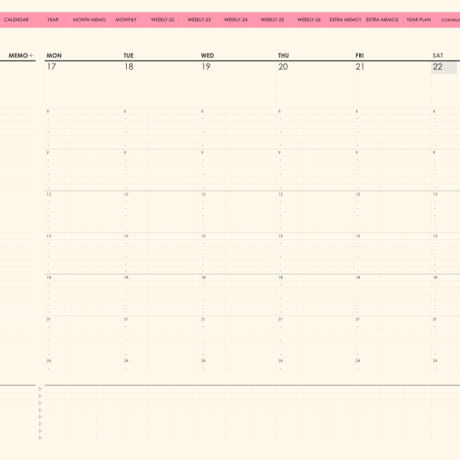Open the EXTRA MEMO2 tab

(382, 20)
